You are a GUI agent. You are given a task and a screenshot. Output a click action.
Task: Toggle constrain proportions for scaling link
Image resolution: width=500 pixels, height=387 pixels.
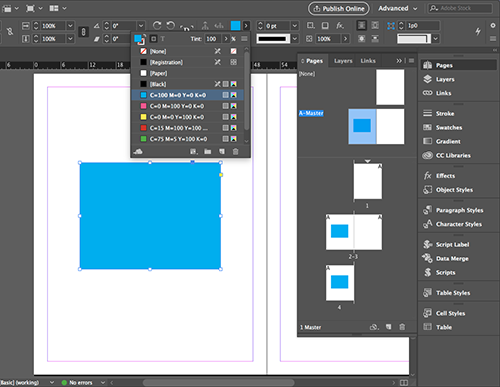click(x=83, y=32)
